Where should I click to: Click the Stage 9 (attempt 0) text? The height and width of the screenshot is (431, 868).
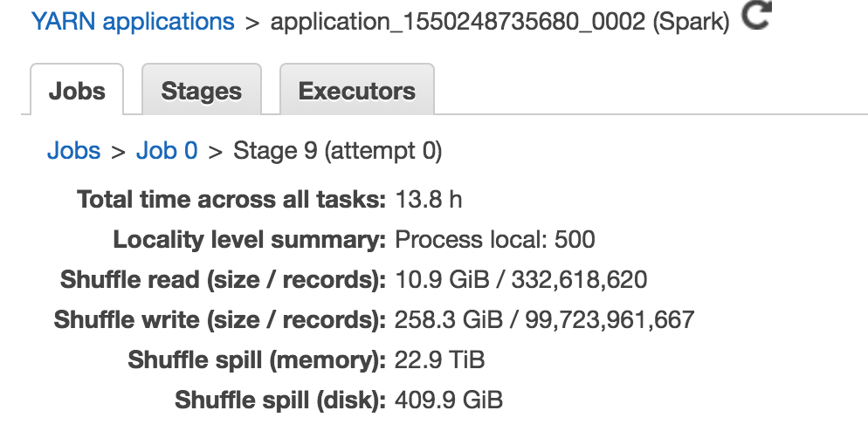tap(338, 150)
